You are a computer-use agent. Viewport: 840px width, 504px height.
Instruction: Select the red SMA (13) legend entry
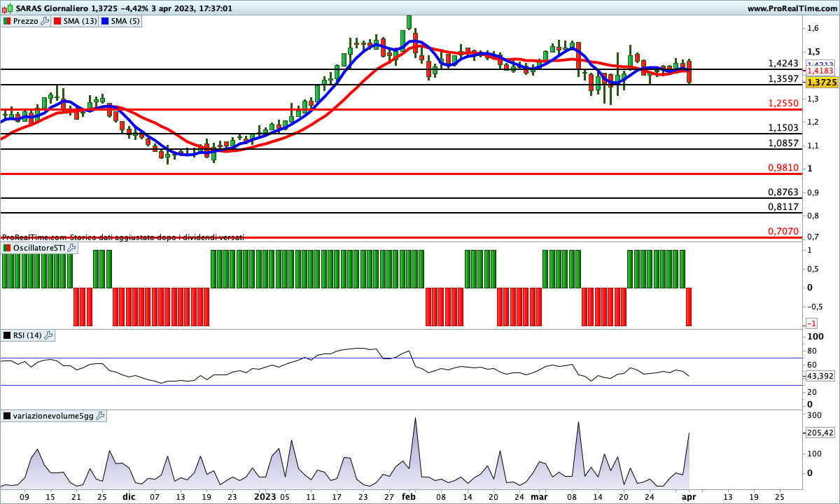(76, 21)
